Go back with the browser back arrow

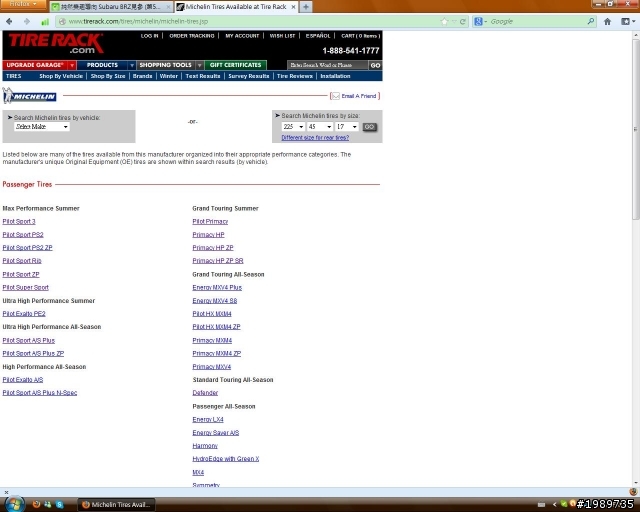(9, 21)
